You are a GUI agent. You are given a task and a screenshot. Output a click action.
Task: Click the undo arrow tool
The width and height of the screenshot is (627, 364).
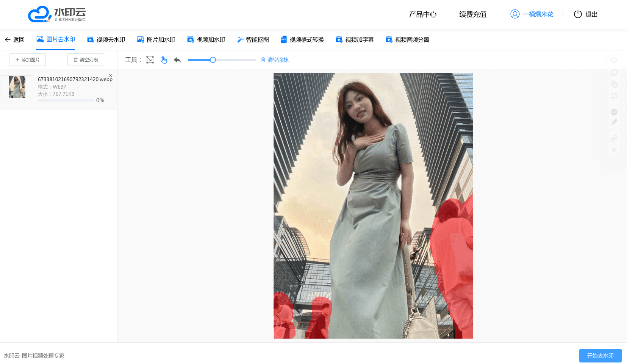[177, 60]
